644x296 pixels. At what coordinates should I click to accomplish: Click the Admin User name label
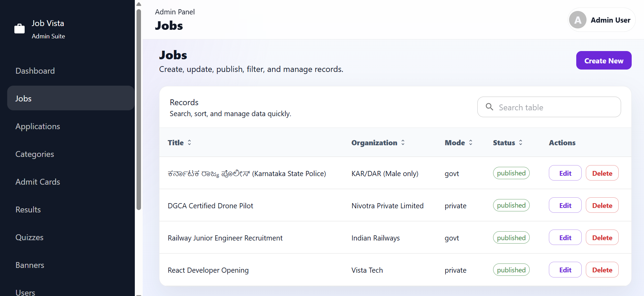coord(610,20)
